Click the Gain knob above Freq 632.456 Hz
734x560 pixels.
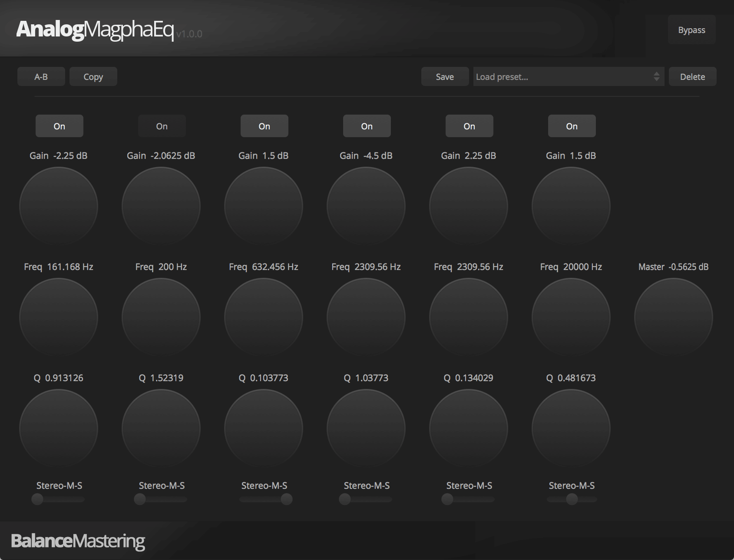(x=264, y=206)
